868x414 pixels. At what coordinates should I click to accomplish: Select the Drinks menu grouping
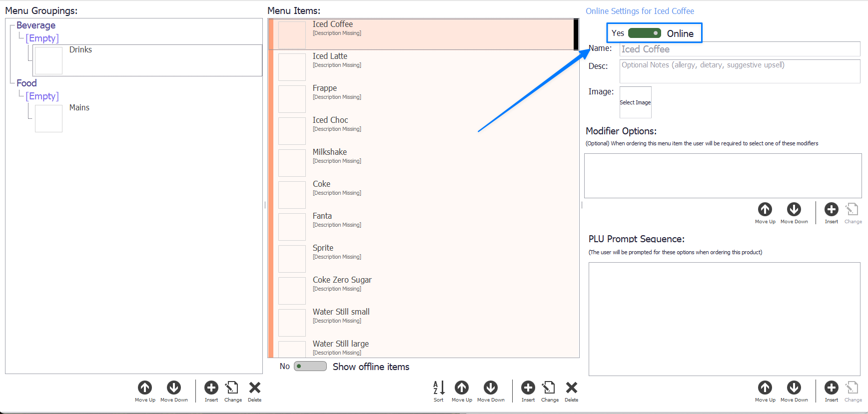pyautogui.click(x=80, y=50)
